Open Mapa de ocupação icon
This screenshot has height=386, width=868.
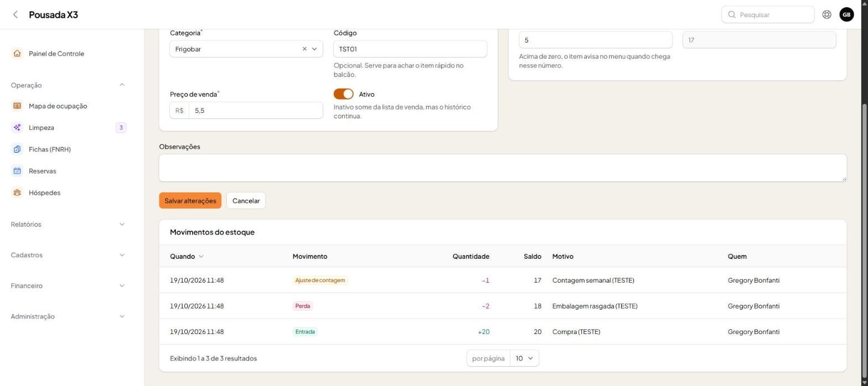17,106
